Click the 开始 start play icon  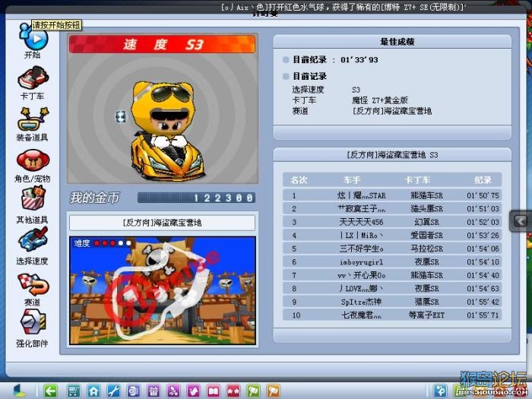(34, 38)
